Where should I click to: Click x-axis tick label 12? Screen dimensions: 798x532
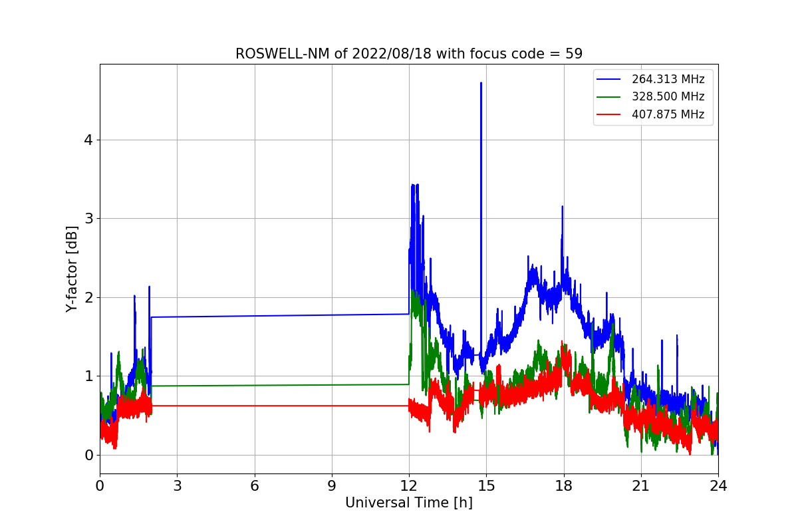(x=409, y=486)
